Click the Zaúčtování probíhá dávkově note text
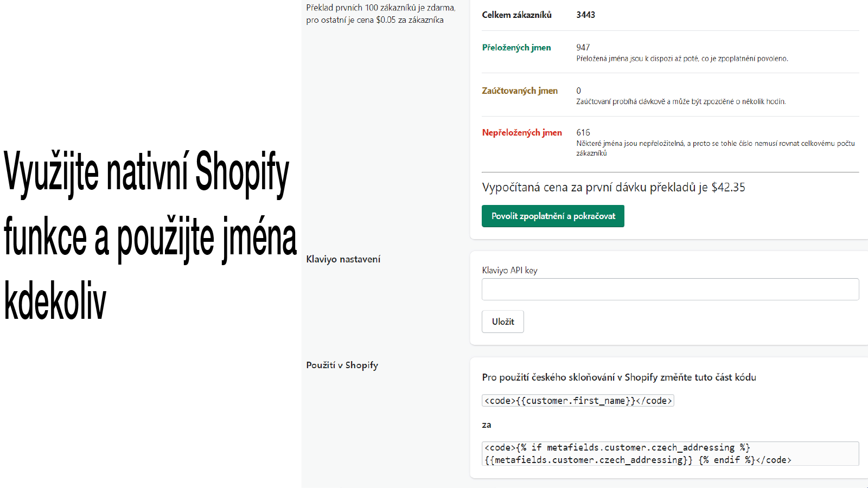 (x=680, y=101)
